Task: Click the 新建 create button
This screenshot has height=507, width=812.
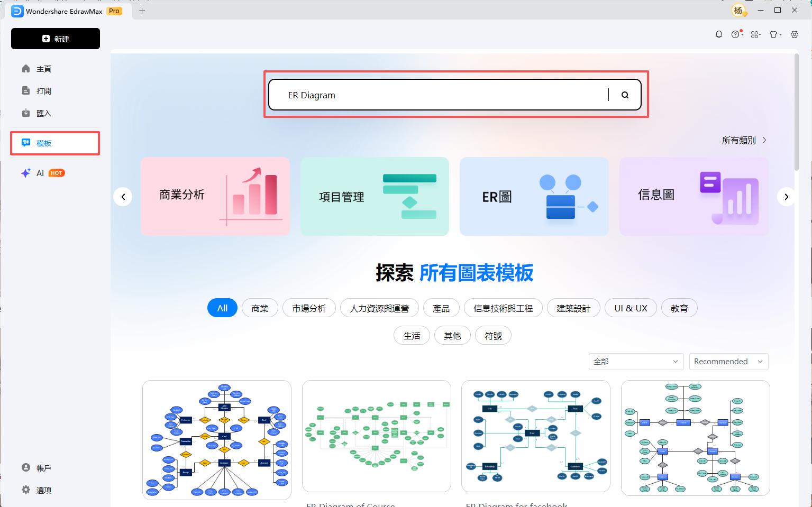Action: point(55,38)
